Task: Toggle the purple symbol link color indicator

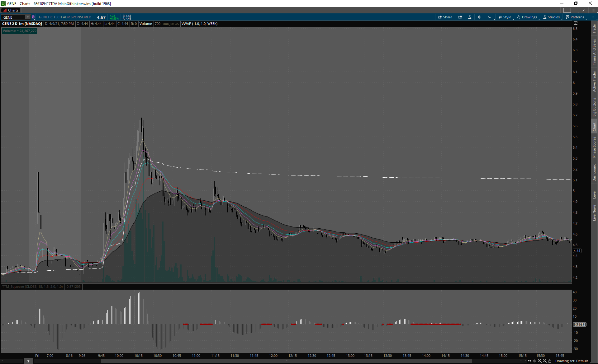Action: point(33,17)
